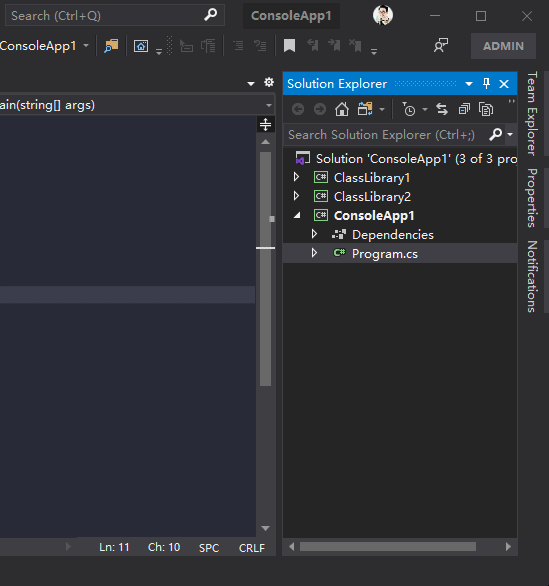Screen dimensions: 549x586
Task: Toggle the Solution Explorer auto-hide pin
Action: point(486,83)
